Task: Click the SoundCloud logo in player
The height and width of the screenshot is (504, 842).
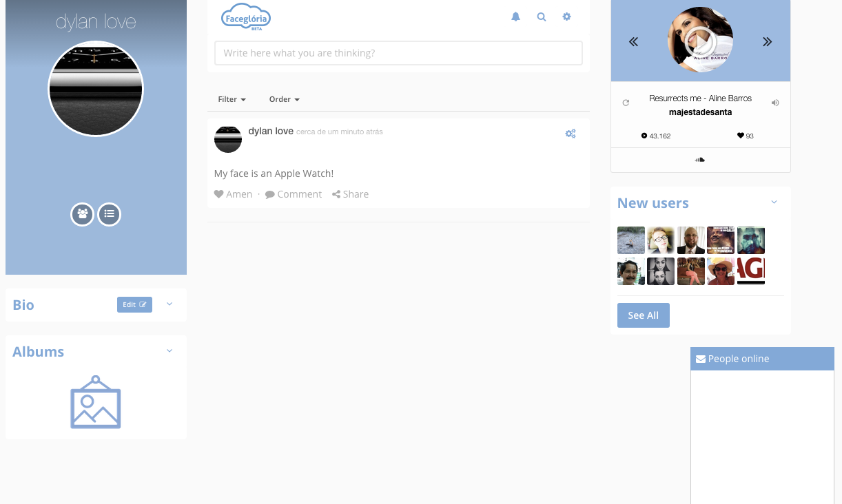Action: [x=700, y=160]
